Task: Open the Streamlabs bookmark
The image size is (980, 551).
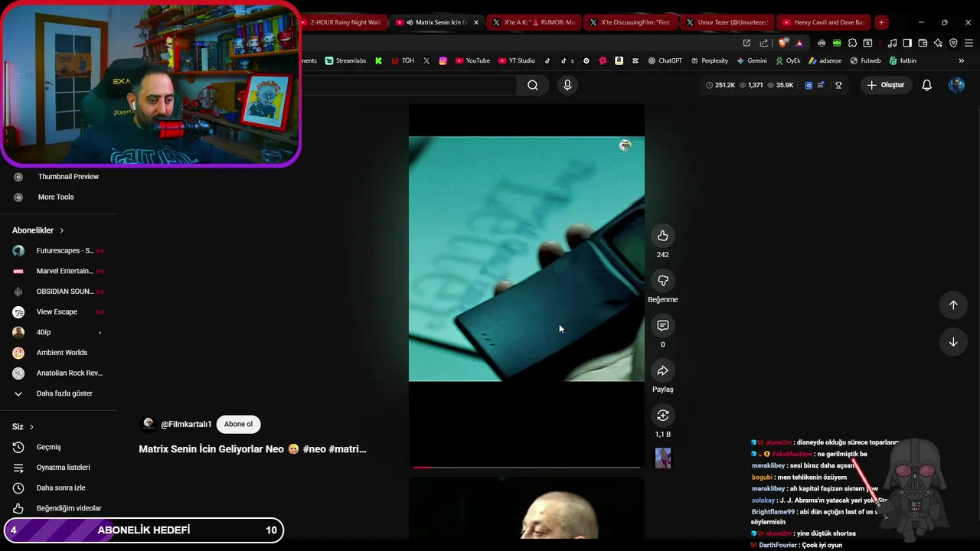Action: click(x=345, y=60)
